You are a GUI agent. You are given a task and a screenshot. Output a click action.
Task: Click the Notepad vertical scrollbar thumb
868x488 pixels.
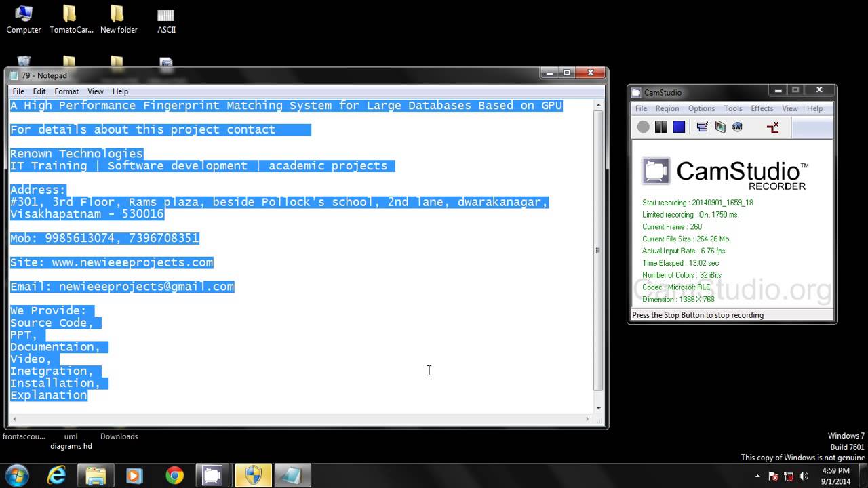(598, 251)
